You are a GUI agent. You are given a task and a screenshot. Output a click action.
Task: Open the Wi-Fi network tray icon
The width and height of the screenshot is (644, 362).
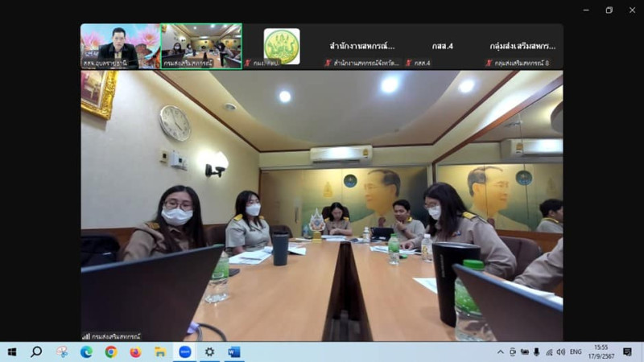[x=549, y=352]
